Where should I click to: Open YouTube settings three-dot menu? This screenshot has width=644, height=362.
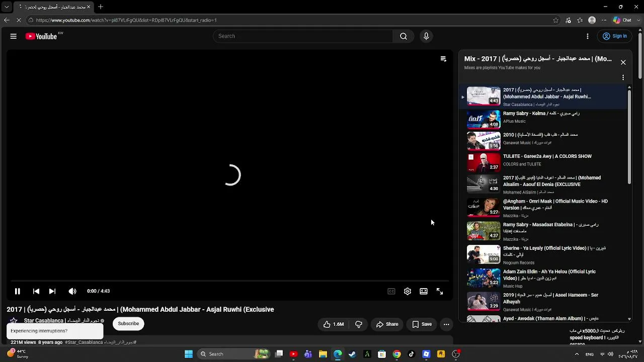[588, 36]
